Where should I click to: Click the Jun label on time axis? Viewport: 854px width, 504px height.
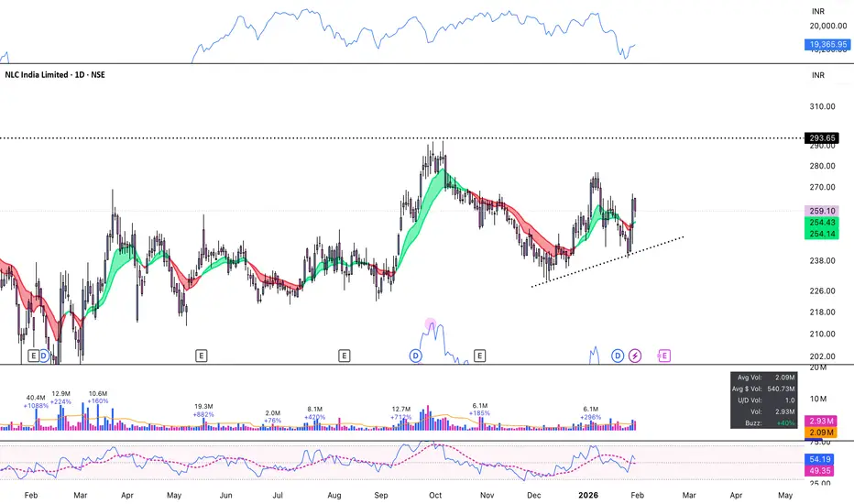click(x=225, y=495)
